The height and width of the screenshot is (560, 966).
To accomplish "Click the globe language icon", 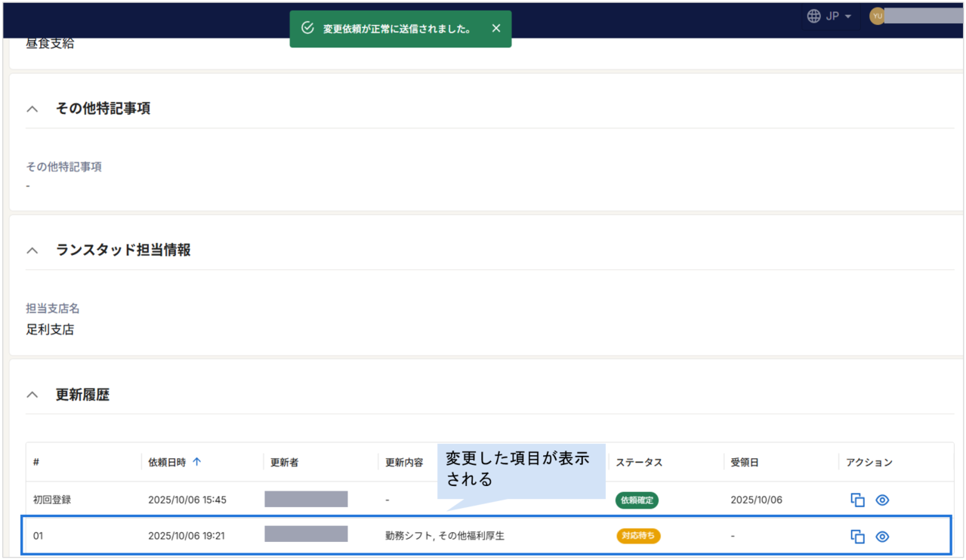I will click(814, 16).
